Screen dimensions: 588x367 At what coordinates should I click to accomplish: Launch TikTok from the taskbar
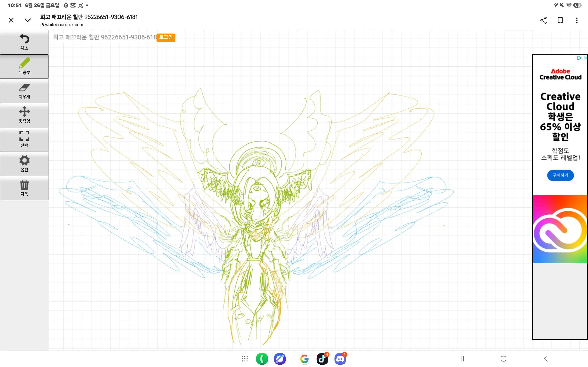click(x=322, y=359)
